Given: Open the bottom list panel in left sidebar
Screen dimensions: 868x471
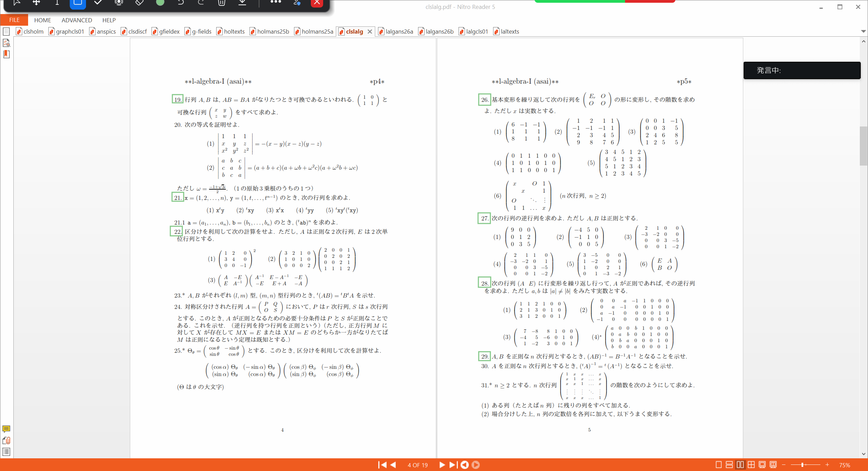Looking at the screenshot, I should (6, 452).
